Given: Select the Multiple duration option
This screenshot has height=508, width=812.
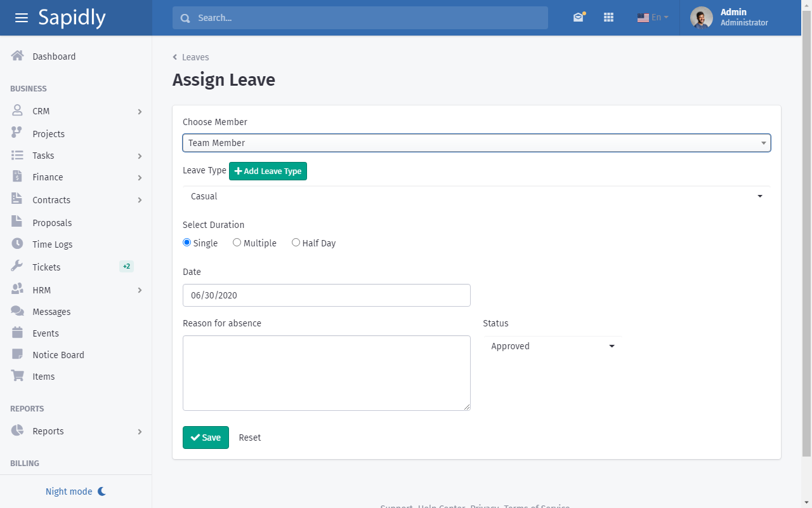Looking at the screenshot, I should [x=237, y=243].
